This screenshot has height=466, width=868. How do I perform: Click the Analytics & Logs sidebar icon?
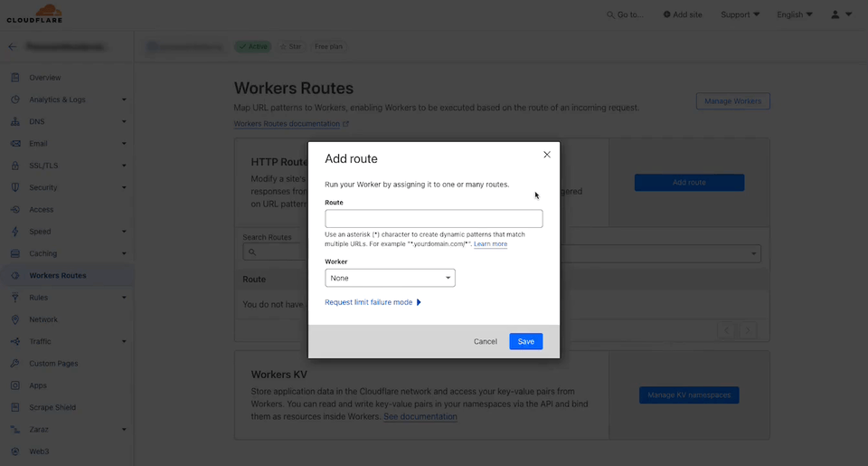pyautogui.click(x=15, y=100)
